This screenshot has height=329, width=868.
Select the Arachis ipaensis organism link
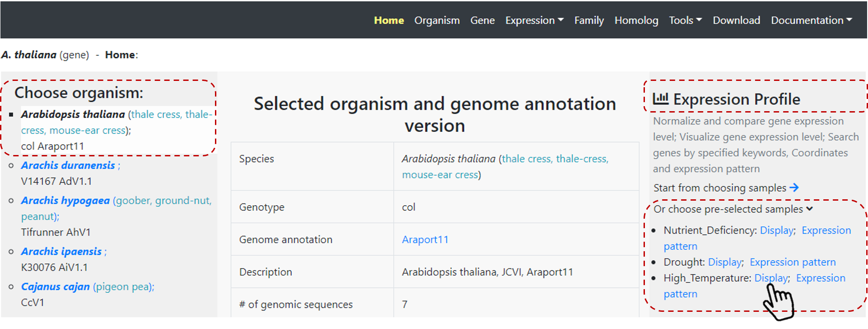61,251
